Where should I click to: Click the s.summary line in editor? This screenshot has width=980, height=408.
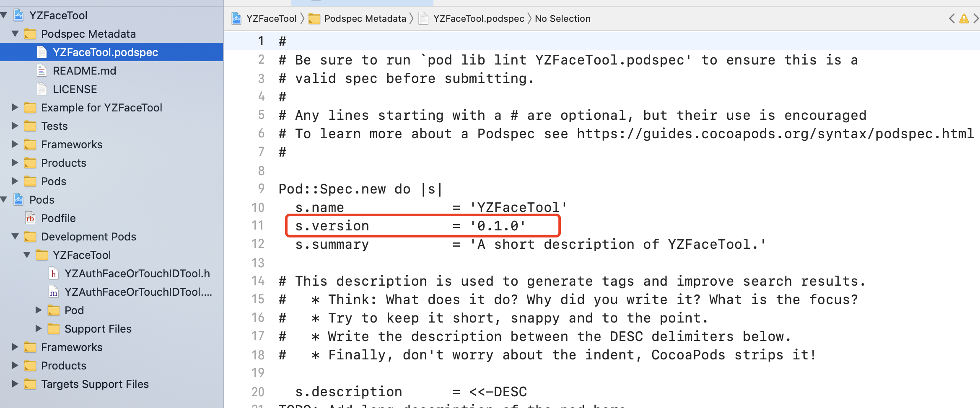pyautogui.click(x=531, y=244)
